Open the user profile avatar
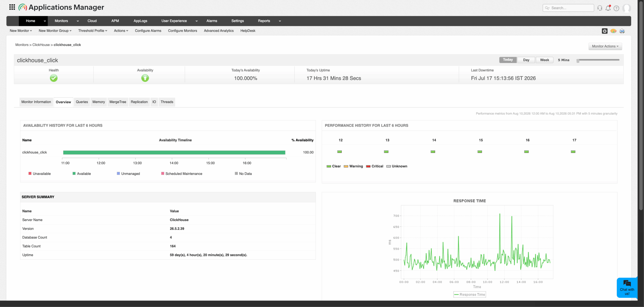 (x=626, y=8)
